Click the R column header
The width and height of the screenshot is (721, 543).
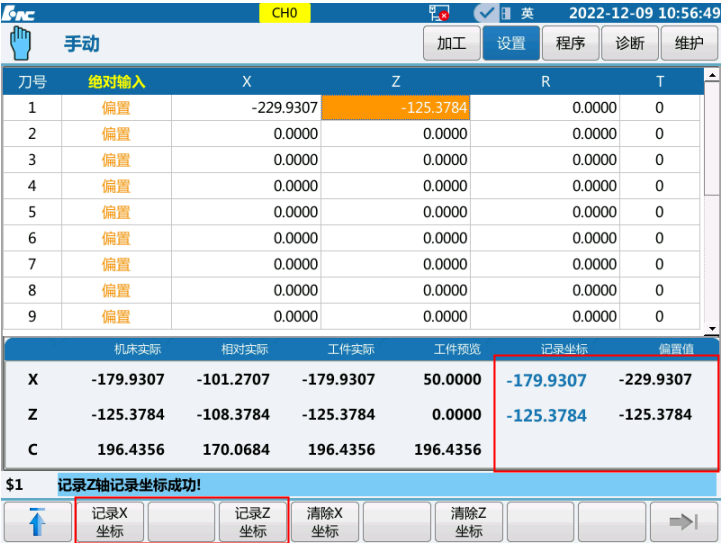click(x=545, y=82)
